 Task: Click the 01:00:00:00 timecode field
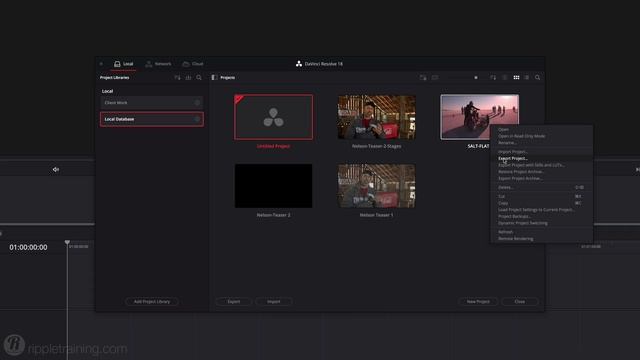[28, 247]
